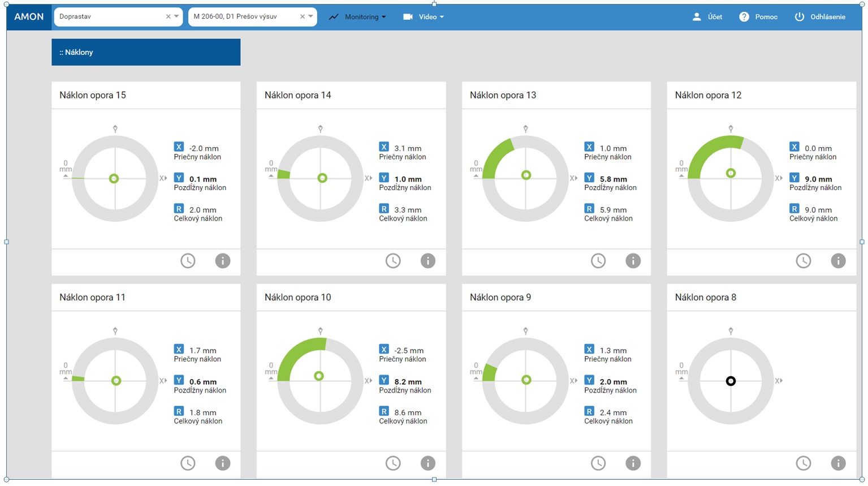The width and height of the screenshot is (868, 486).
Task: Log out via Odhlásenie
Action: (x=820, y=17)
